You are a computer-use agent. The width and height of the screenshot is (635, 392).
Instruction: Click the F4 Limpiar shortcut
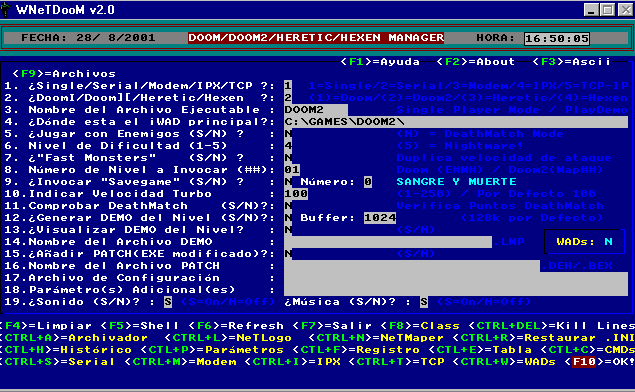coord(46,326)
